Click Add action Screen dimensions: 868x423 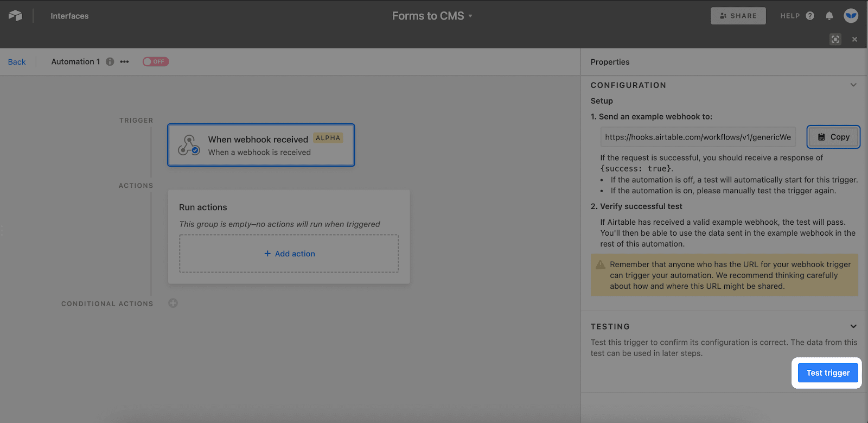click(289, 254)
